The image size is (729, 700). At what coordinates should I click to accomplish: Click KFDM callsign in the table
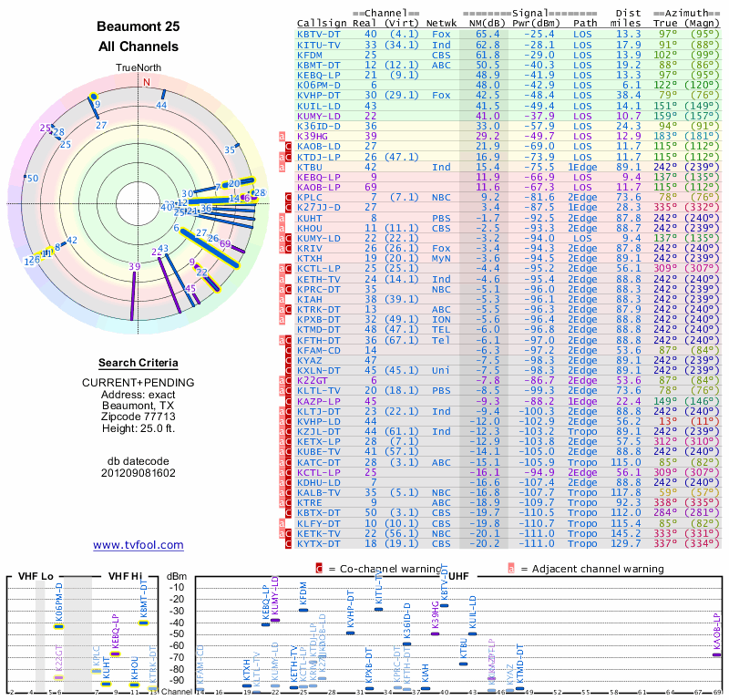309,55
